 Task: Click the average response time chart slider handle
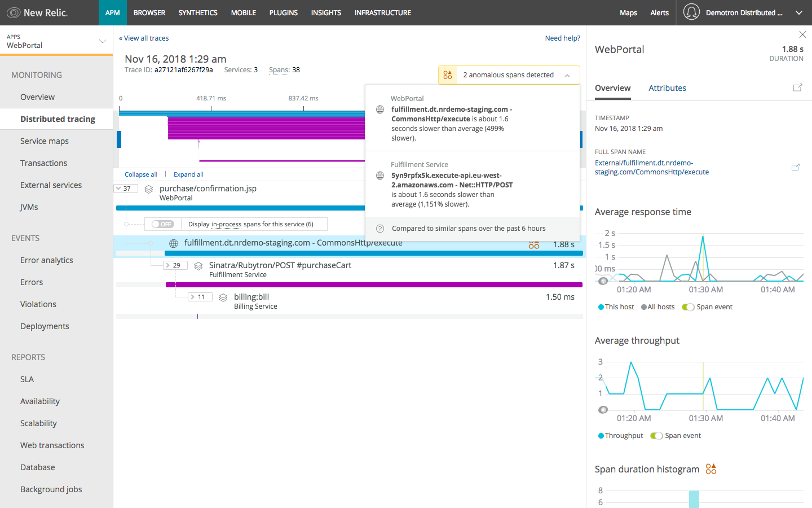coord(603,281)
